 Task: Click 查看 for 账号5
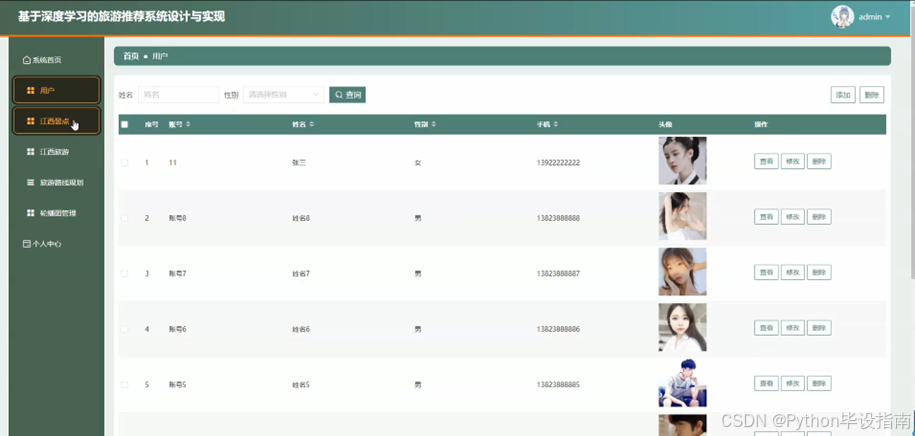pyautogui.click(x=766, y=383)
